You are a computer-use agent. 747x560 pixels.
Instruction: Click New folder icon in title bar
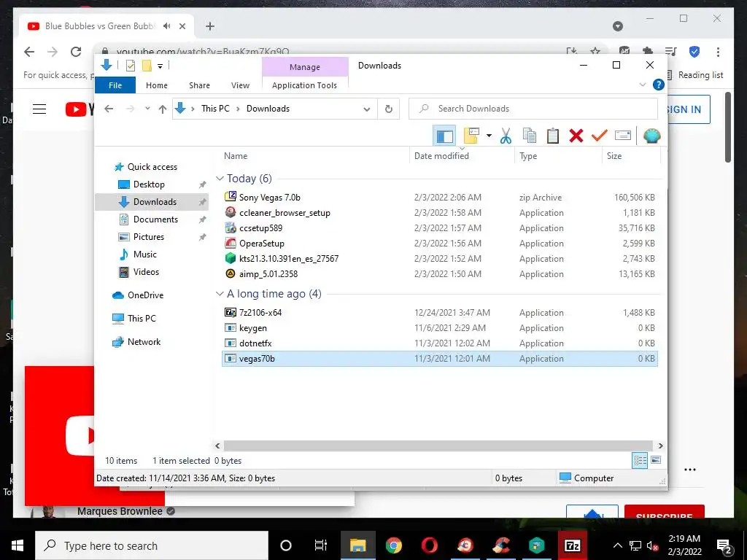147,66
